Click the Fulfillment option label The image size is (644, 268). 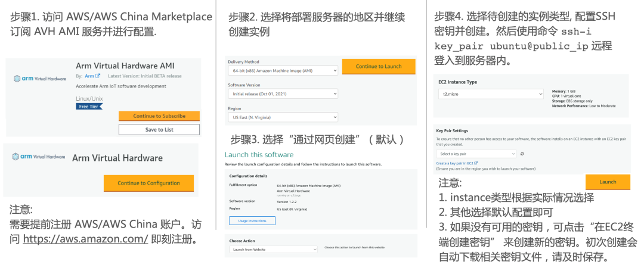tap(243, 185)
